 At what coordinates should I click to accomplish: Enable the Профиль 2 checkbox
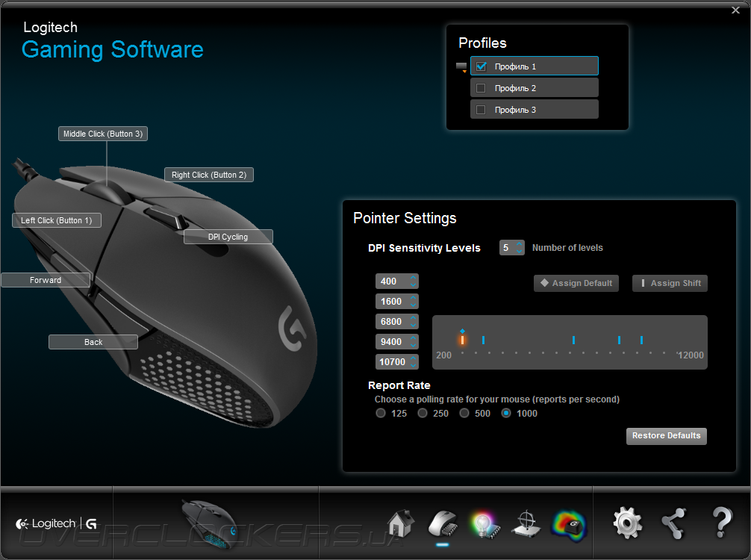[x=481, y=88]
